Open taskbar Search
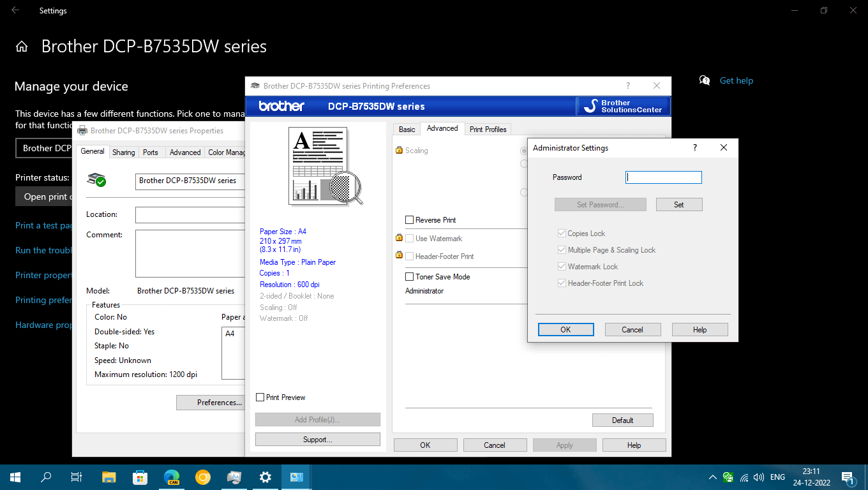 pyautogui.click(x=46, y=477)
